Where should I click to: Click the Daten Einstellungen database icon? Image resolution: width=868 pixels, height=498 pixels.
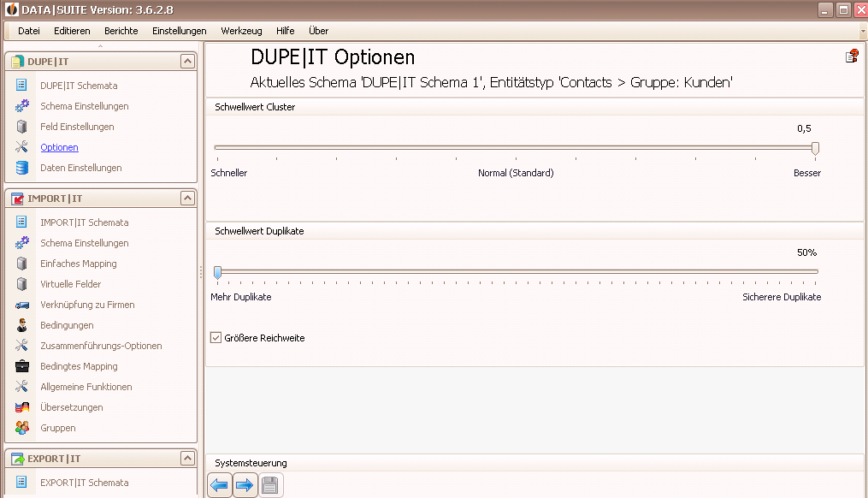22,168
